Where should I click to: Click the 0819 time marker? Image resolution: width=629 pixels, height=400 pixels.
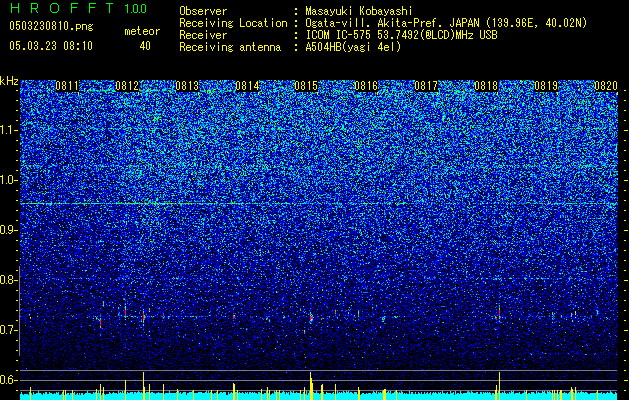coord(546,86)
